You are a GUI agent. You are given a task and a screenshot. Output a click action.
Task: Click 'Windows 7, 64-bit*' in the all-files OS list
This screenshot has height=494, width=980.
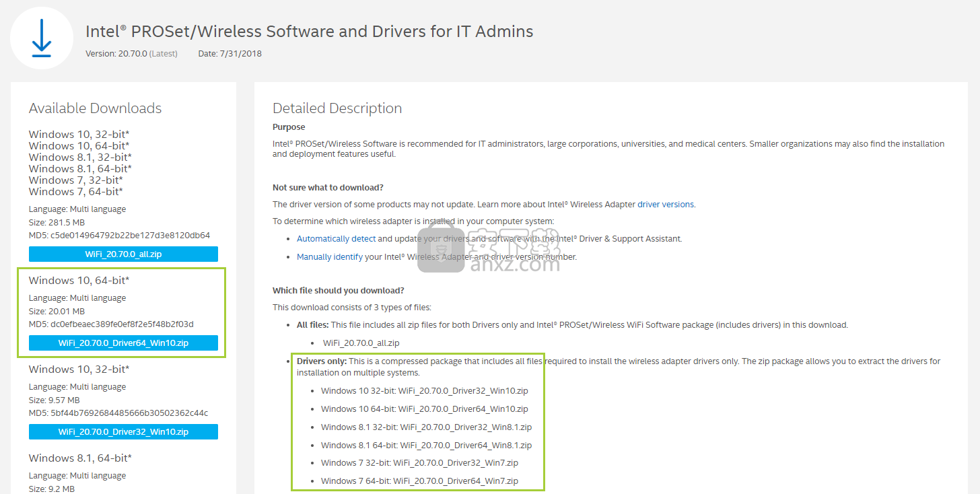point(76,191)
